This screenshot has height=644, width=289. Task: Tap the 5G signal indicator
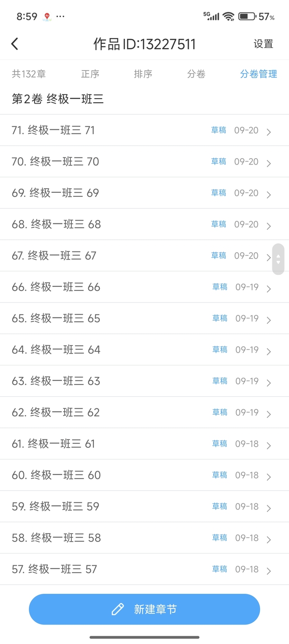coord(211,16)
